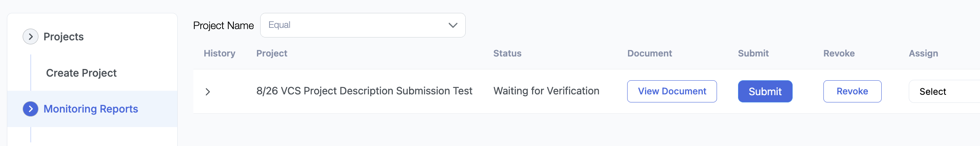This screenshot has width=980, height=146.
Task: Open the Assign Select dropdown
Action: coord(944,92)
